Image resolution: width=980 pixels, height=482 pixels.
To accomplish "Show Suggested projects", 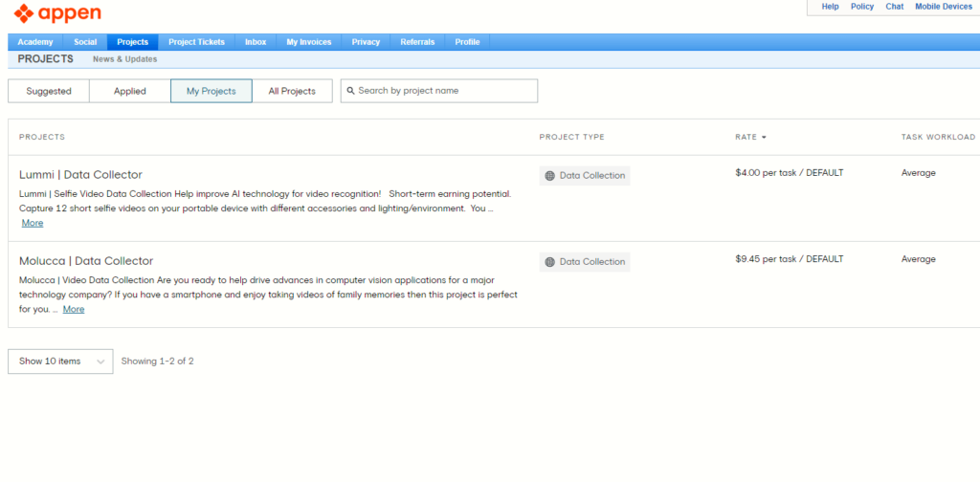I will (x=49, y=91).
